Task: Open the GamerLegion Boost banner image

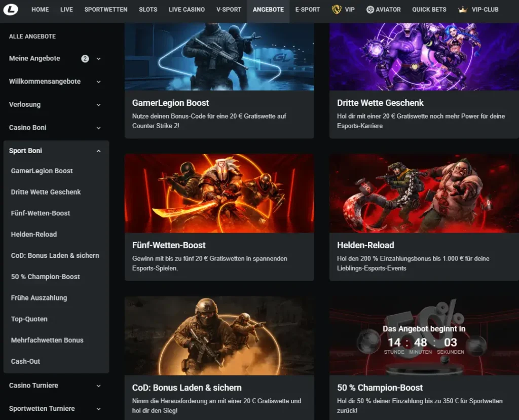Action: coord(219,57)
